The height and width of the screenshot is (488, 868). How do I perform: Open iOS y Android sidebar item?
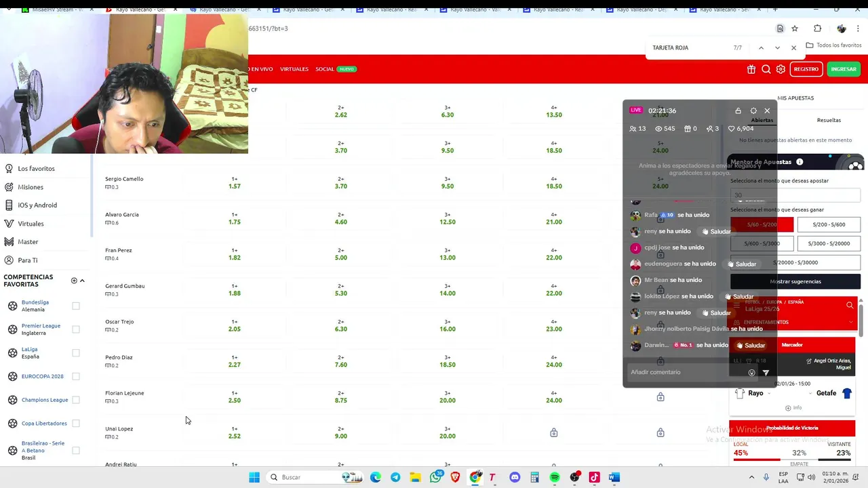(37, 205)
